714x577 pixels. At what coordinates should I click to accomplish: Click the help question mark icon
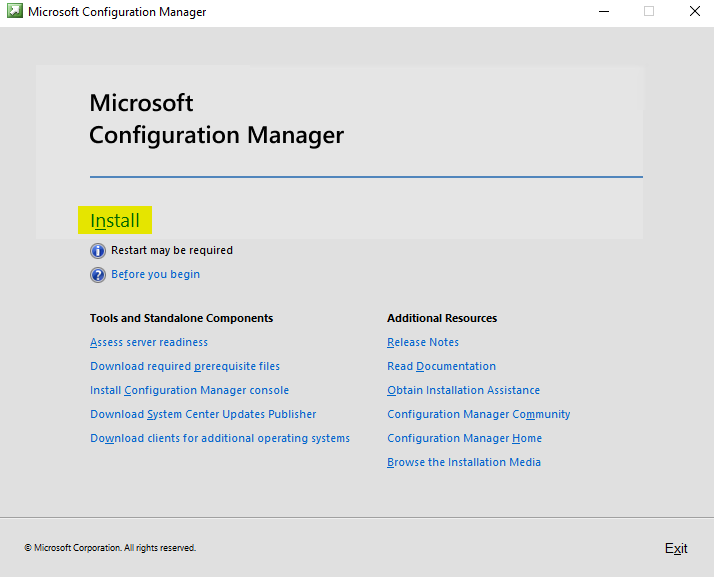click(98, 275)
